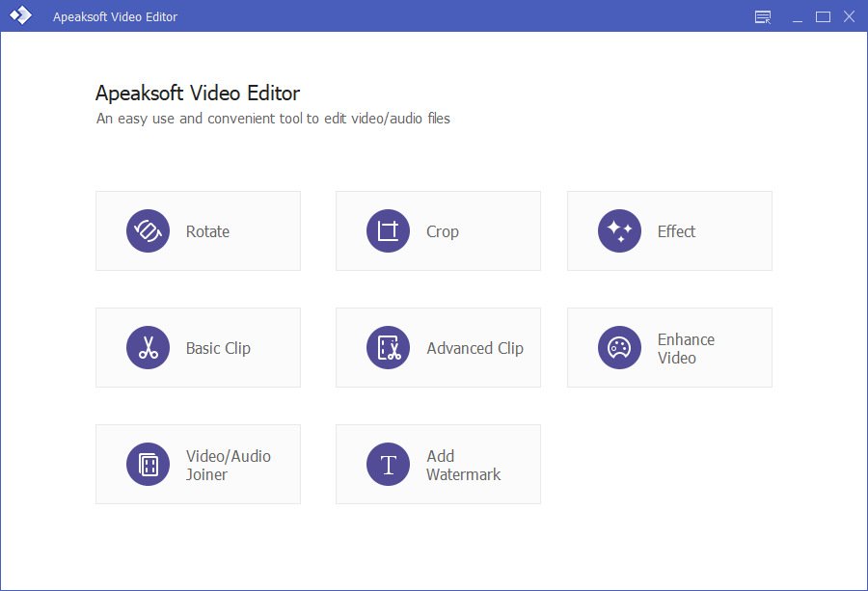Viewport: 868px width, 591px height.
Task: Click the Basic Clip scissors icon
Action: [x=148, y=347]
